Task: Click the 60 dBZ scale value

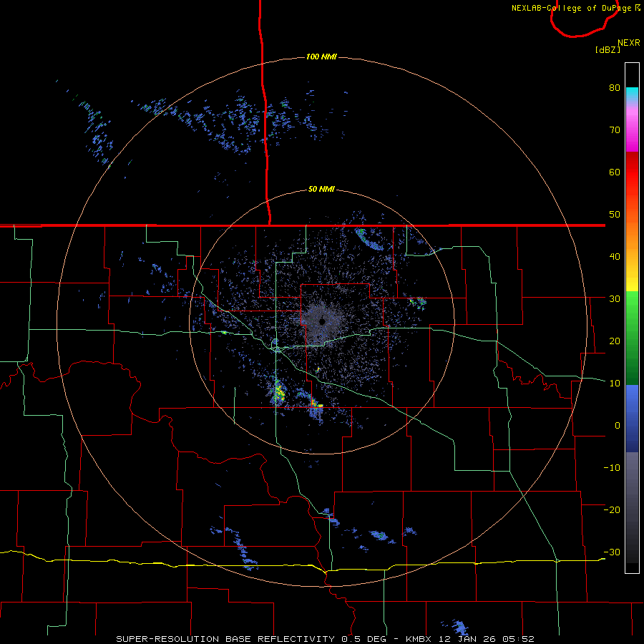Action: pyautogui.click(x=615, y=172)
